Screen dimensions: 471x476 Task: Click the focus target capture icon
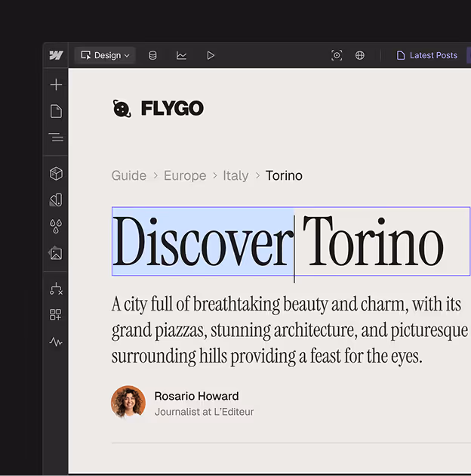tap(337, 55)
